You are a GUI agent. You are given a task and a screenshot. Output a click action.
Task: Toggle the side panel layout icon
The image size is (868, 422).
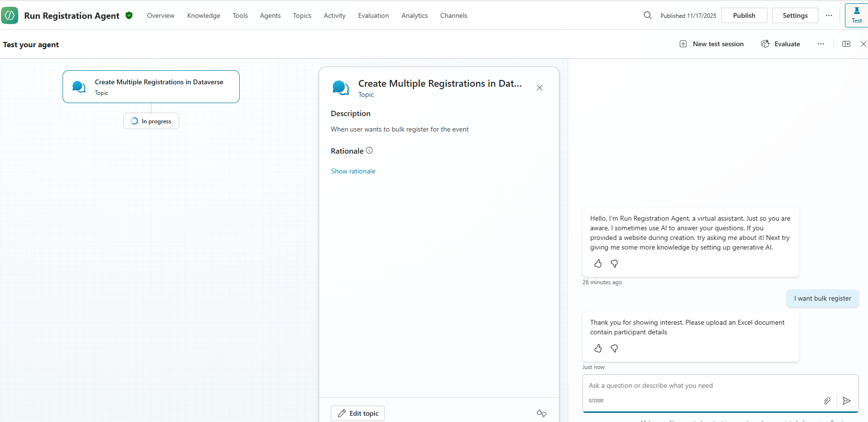click(846, 44)
